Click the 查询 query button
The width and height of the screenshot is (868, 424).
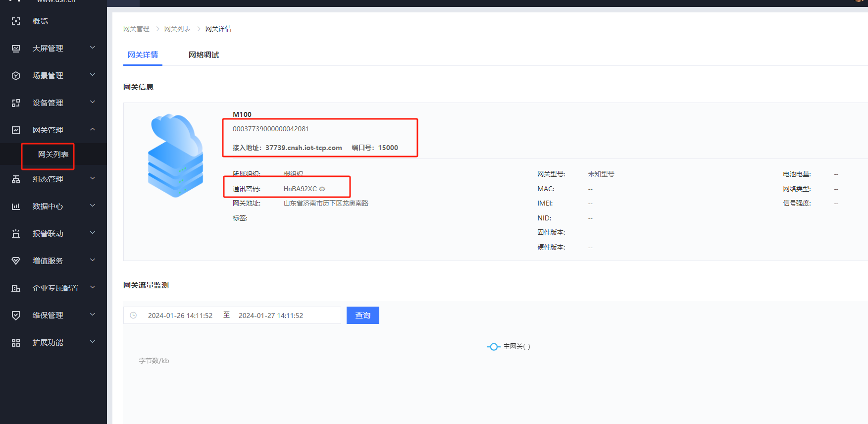pos(363,316)
